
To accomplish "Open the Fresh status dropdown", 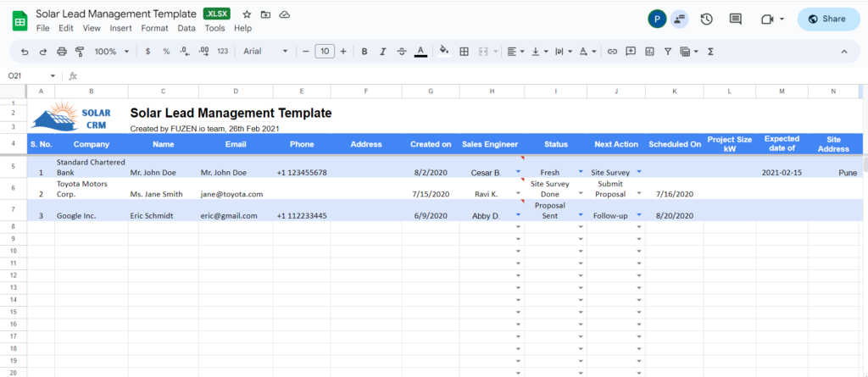I will pos(581,172).
